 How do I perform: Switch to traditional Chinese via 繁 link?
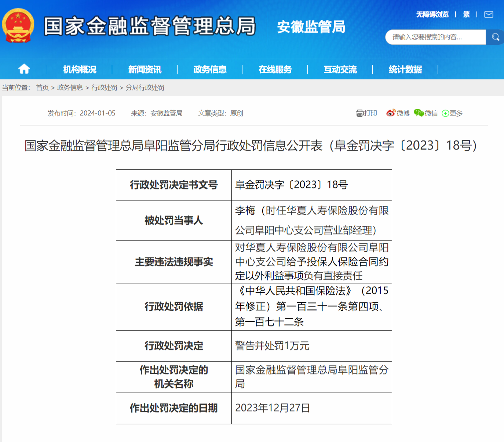click(467, 15)
